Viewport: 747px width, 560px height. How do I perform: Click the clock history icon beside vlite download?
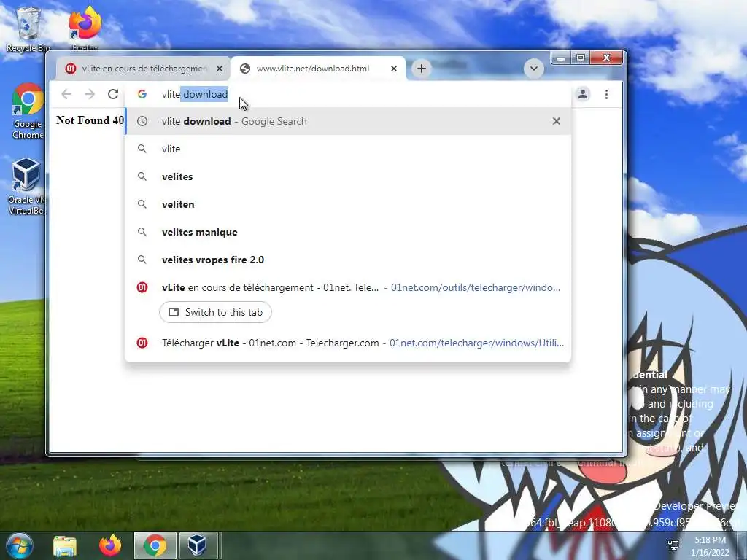(142, 122)
